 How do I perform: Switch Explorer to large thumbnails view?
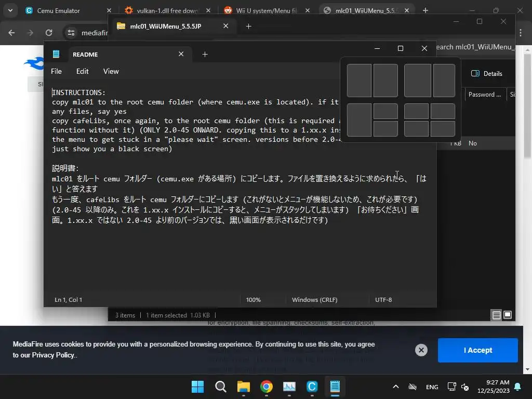[x=508, y=315]
